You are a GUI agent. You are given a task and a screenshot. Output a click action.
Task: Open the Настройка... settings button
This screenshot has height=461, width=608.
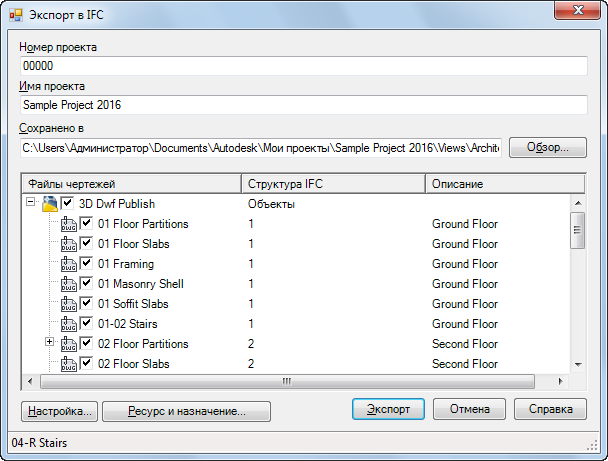(x=59, y=411)
